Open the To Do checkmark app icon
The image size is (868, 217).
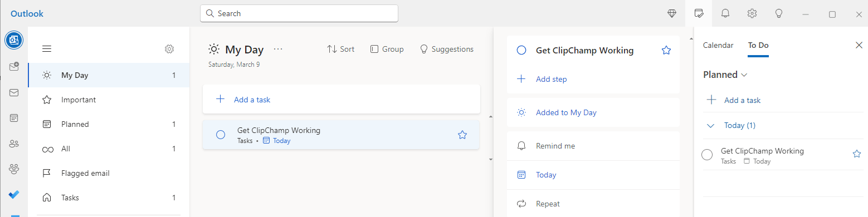pos(14,195)
